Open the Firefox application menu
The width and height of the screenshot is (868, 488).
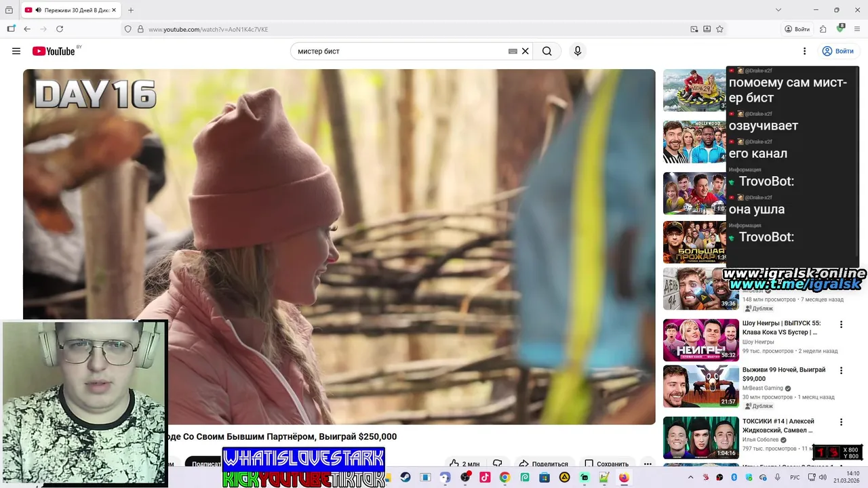pyautogui.click(x=857, y=29)
